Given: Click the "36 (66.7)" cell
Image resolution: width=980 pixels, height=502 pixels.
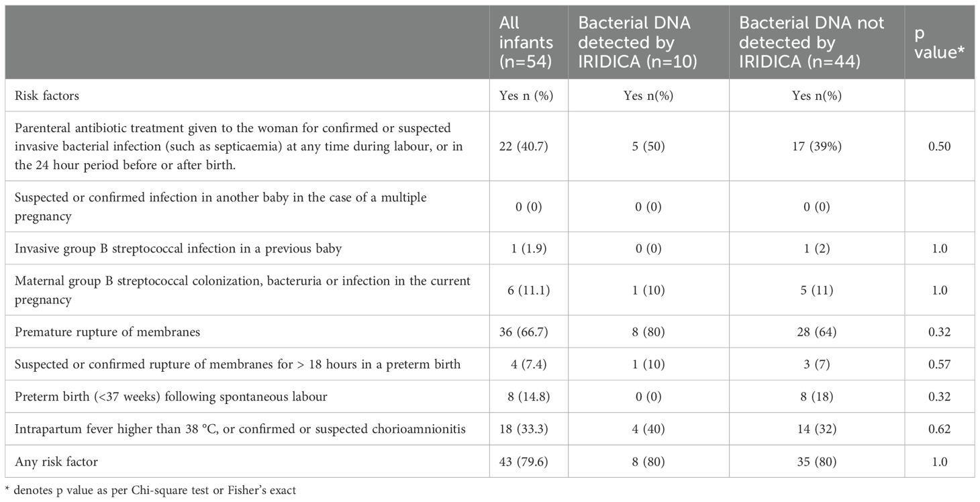Looking at the screenshot, I should [528, 332].
